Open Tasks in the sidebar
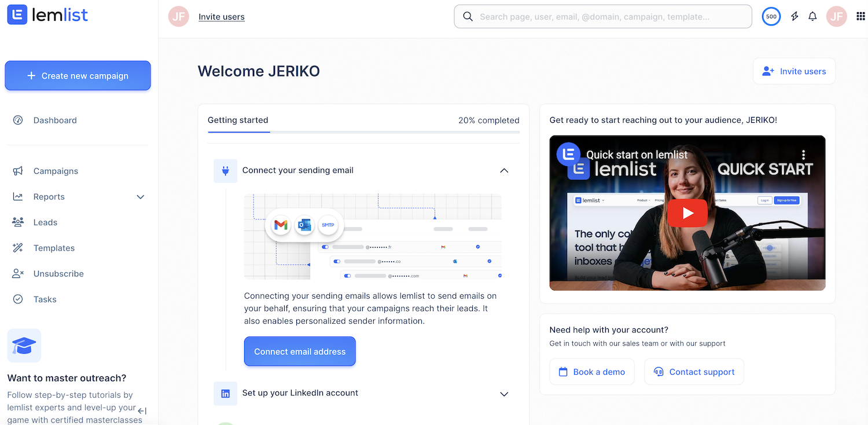 click(45, 299)
